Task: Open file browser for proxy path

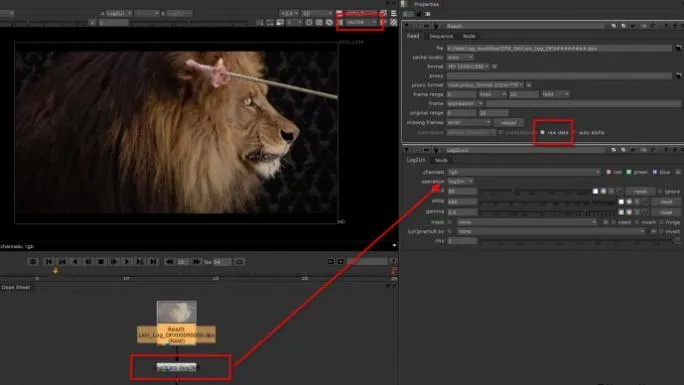Action: point(678,76)
